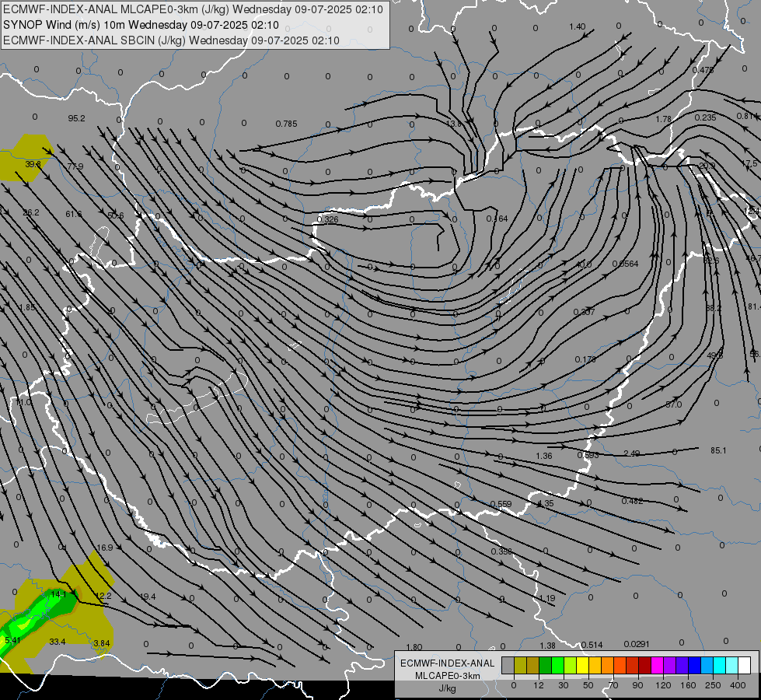Click the SBCIN header line
This screenshot has height=700, width=761.
pos(171,40)
